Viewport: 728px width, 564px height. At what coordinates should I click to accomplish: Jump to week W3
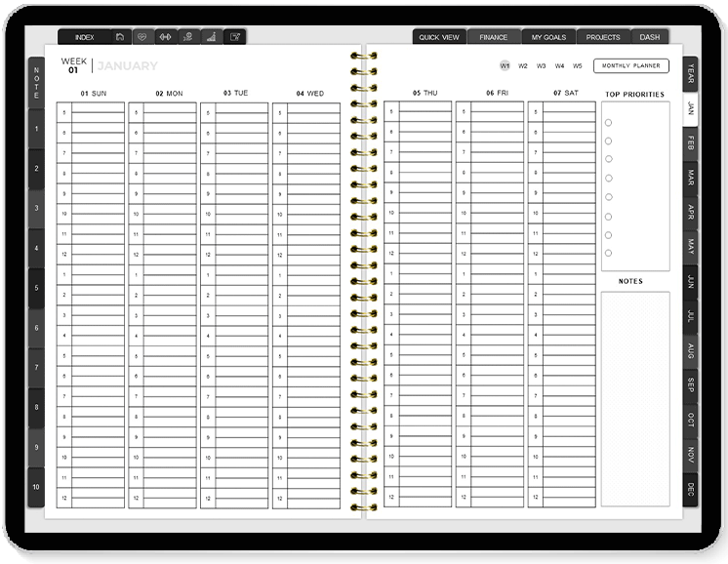(x=542, y=66)
